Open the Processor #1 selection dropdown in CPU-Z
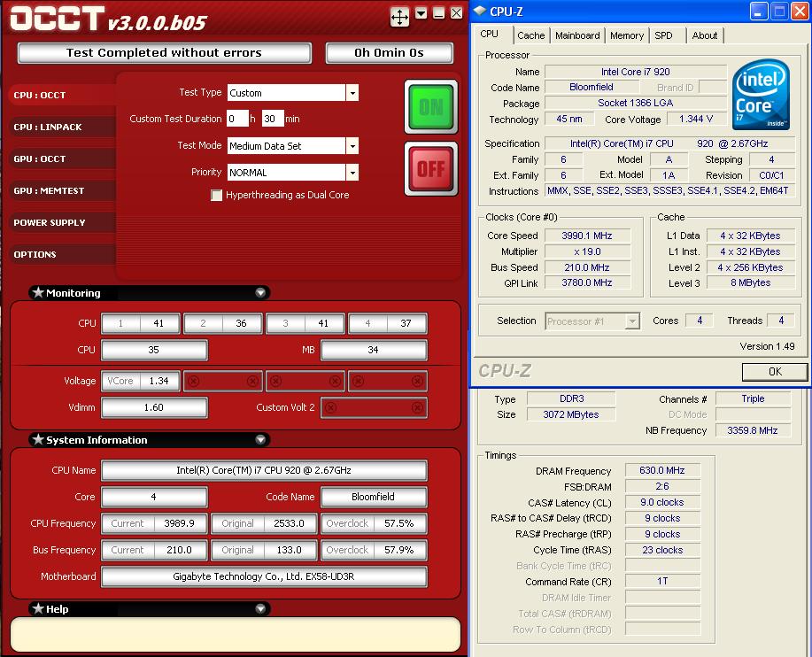Viewport: 812px width, 657px height. click(x=631, y=321)
